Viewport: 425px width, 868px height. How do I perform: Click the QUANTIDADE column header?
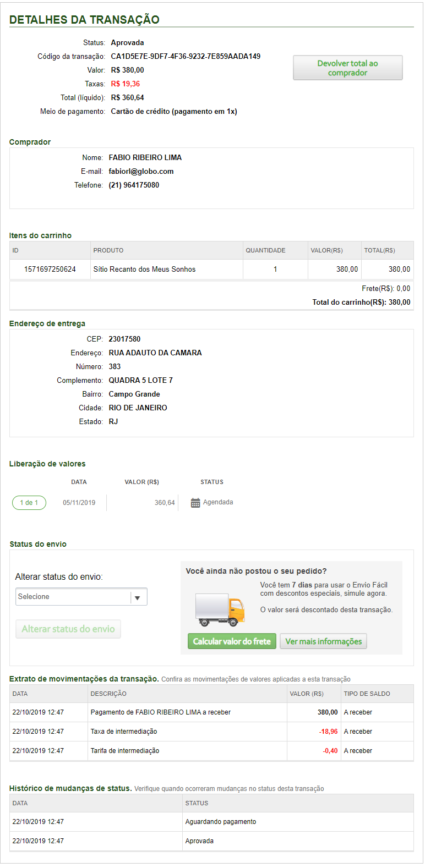(x=265, y=250)
